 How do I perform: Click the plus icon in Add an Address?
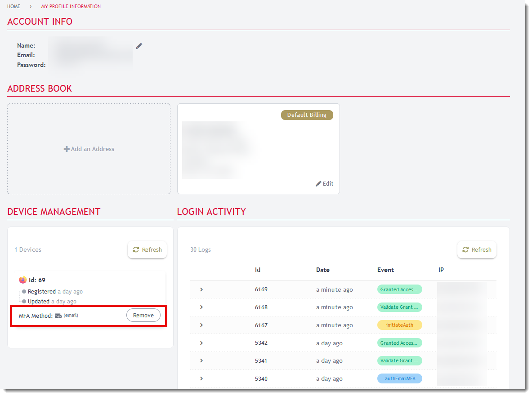click(x=67, y=149)
